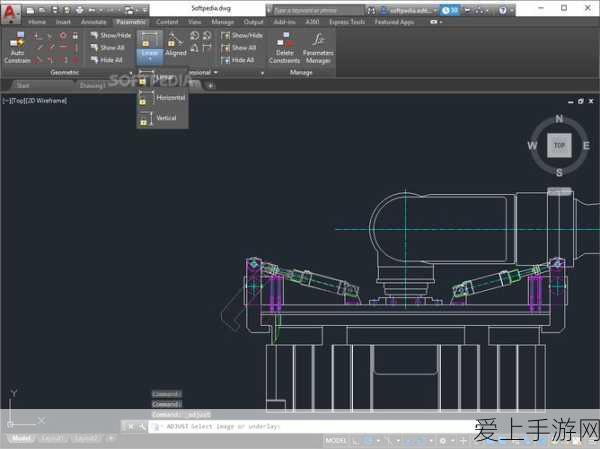Click geometric Show All constraints
This screenshot has width=600, height=449.
108,48
